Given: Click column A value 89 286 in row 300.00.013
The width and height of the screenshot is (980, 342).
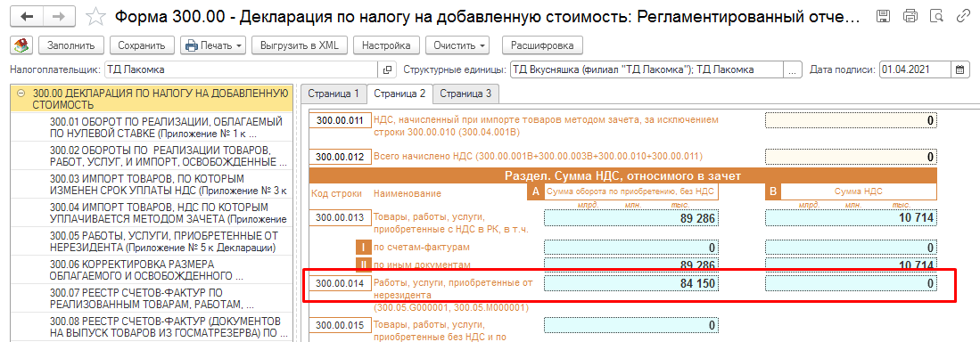Looking at the screenshot, I should [631, 218].
